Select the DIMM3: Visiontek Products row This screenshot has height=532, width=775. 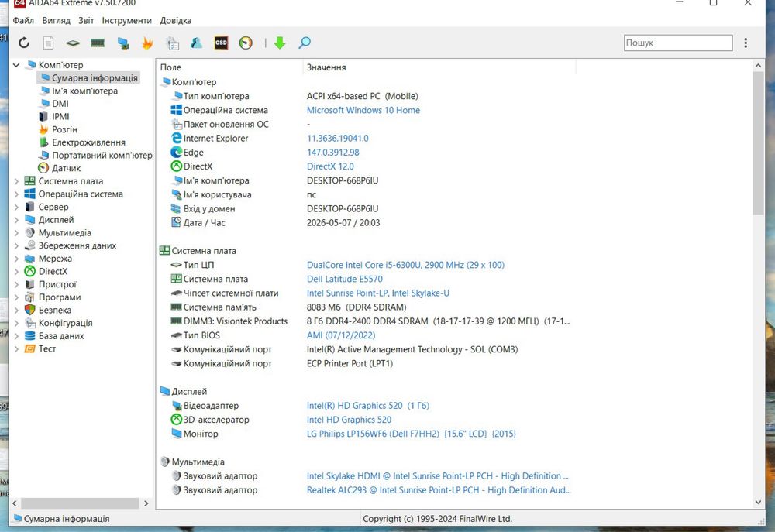(366, 321)
